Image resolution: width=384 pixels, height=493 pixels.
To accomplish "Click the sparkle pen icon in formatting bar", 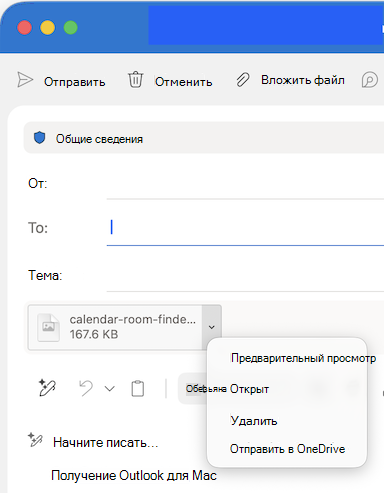I will click(x=47, y=388).
